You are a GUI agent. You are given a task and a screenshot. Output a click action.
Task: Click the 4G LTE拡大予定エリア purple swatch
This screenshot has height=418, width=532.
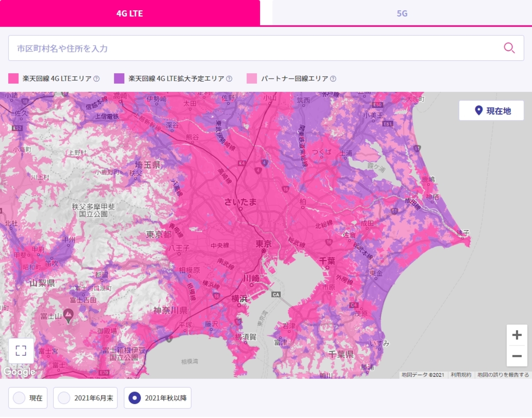click(x=119, y=79)
